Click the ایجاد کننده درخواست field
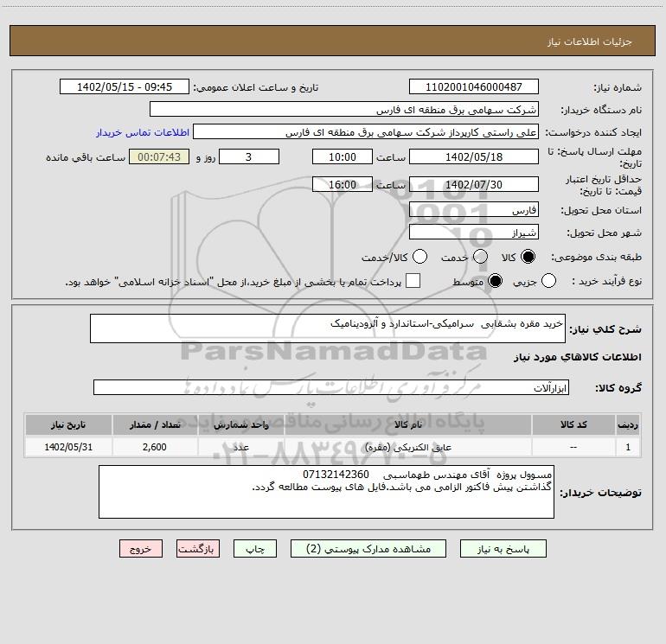Viewport: 666px width, 644px height. [366, 132]
